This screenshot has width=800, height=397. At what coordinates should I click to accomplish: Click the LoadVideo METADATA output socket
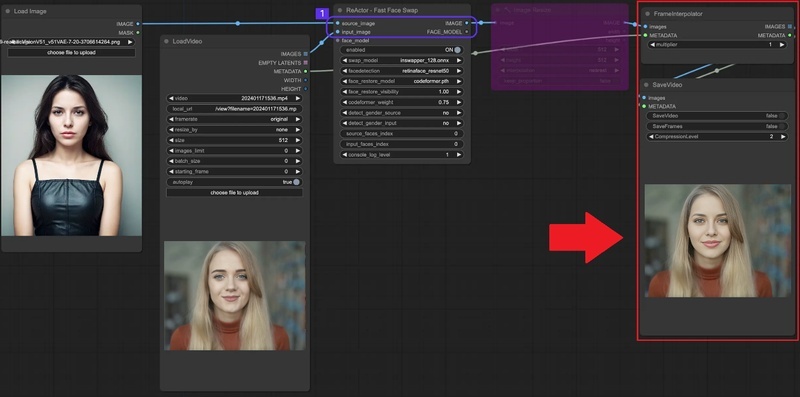pos(306,71)
